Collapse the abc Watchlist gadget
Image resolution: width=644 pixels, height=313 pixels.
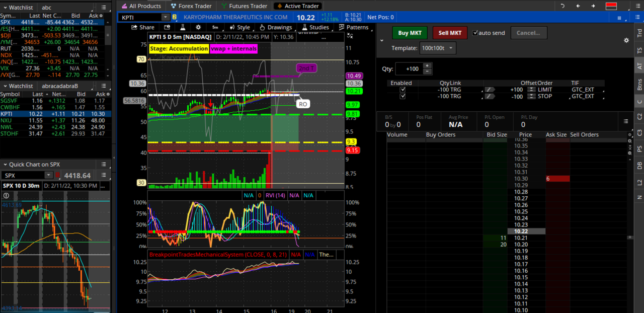pos(5,8)
